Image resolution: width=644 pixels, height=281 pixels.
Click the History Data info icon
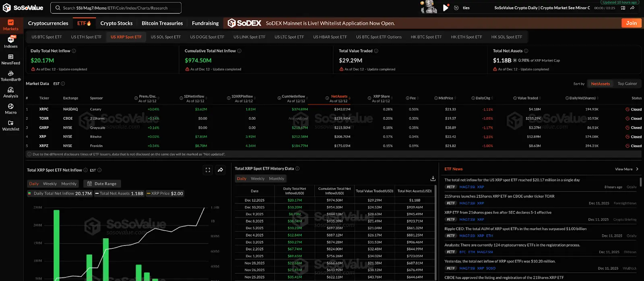(297, 169)
